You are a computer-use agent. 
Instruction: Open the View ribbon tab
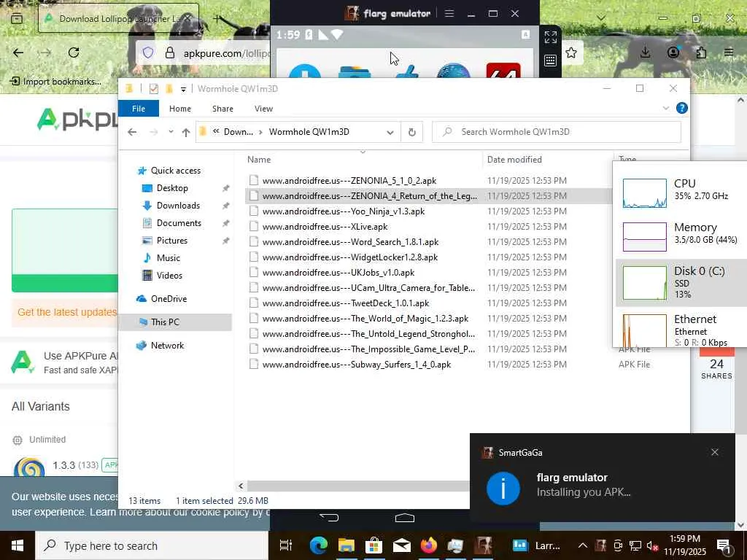[x=263, y=109]
